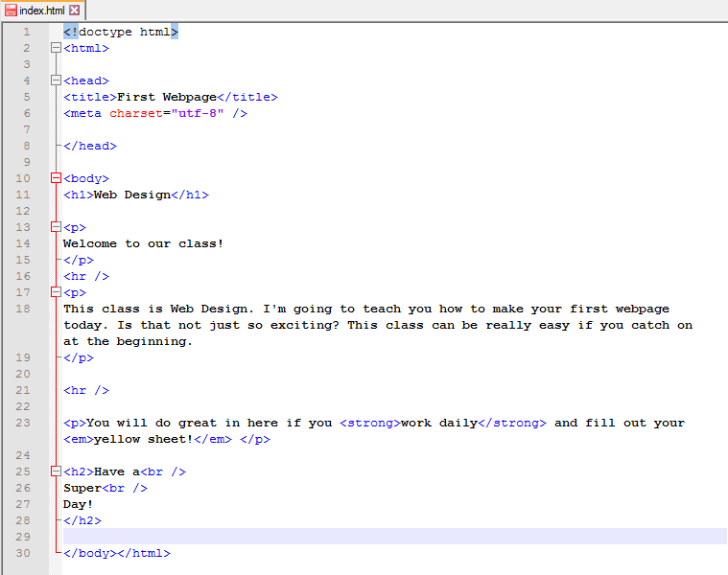Collapse the <h2> fold on line 25
Image resolution: width=728 pixels, height=575 pixels.
56,471
